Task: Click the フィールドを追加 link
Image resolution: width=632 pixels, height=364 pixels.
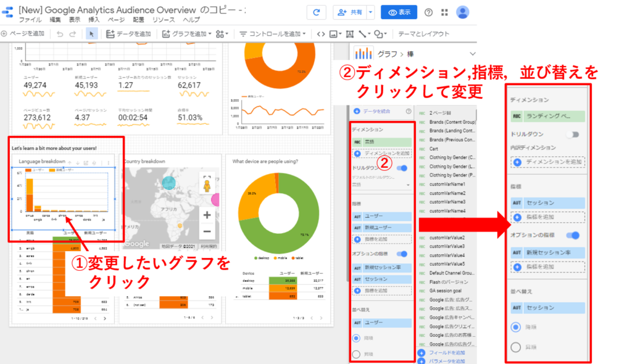Action: point(441,353)
